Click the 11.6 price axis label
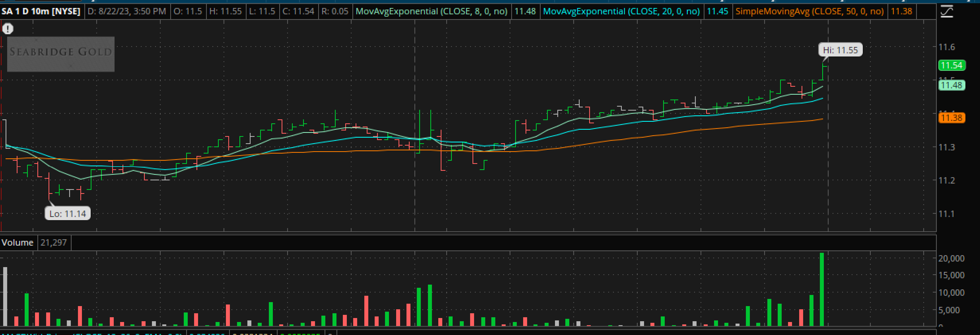 point(947,47)
